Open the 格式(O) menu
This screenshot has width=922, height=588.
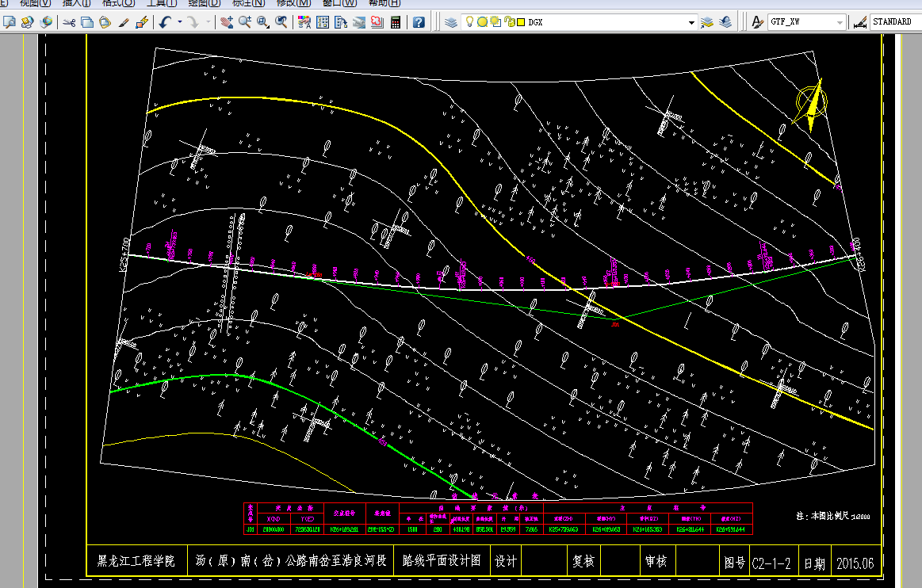click(x=118, y=3)
